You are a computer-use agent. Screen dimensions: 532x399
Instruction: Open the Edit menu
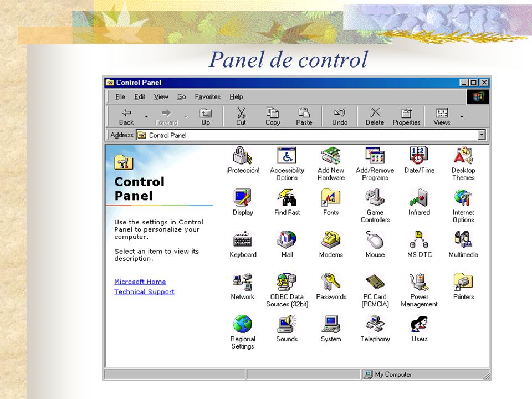coord(140,96)
